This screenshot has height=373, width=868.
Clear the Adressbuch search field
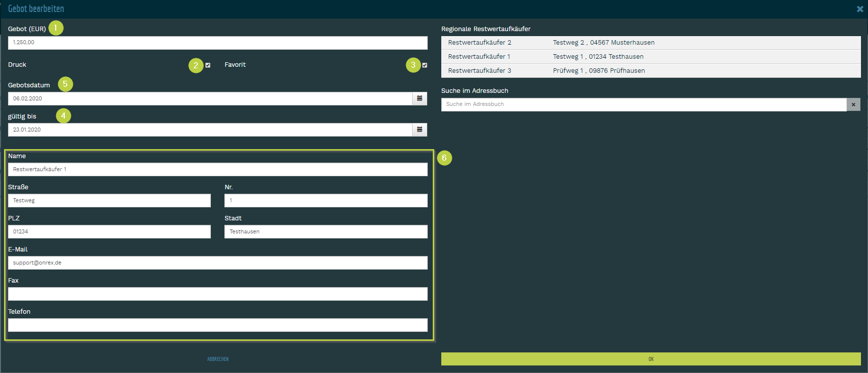tap(853, 104)
